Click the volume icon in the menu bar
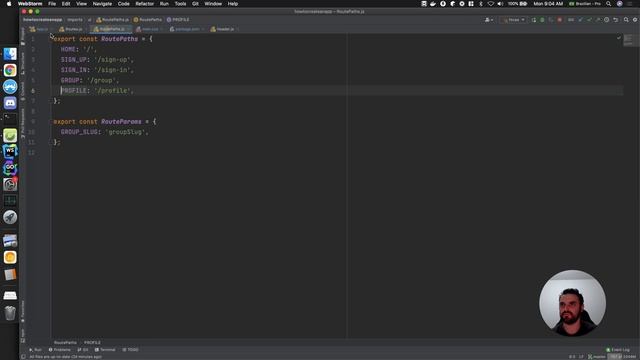640x360 pixels. 500,4
